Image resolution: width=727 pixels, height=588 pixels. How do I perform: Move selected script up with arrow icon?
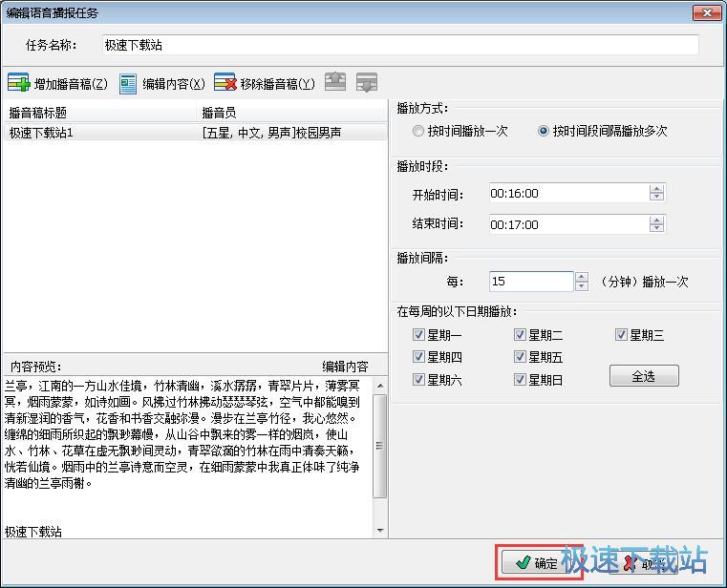pos(335,82)
